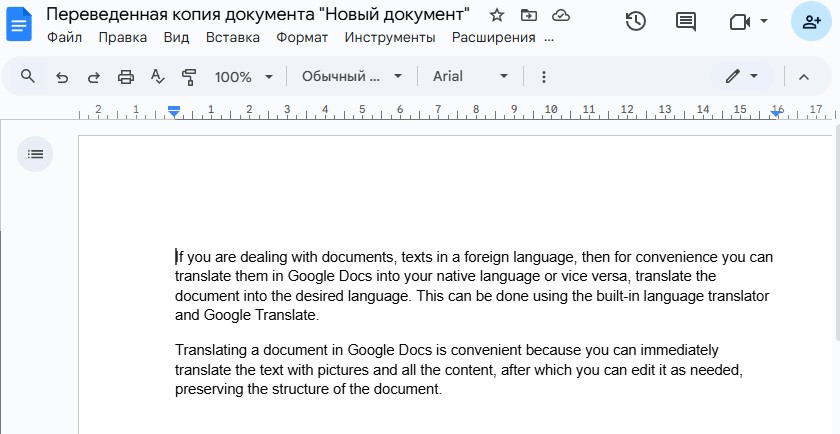Star this document
This screenshot has height=434, width=840.
(497, 16)
